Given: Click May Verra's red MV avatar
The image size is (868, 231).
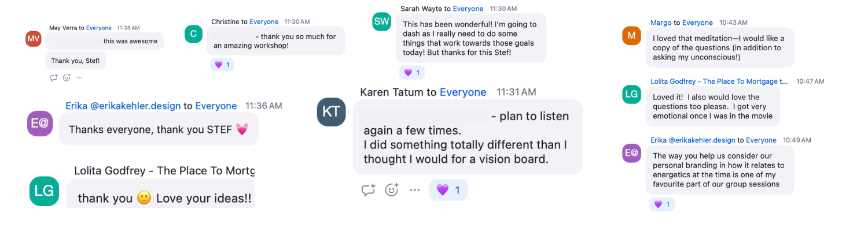Looking at the screenshot, I should [34, 38].
